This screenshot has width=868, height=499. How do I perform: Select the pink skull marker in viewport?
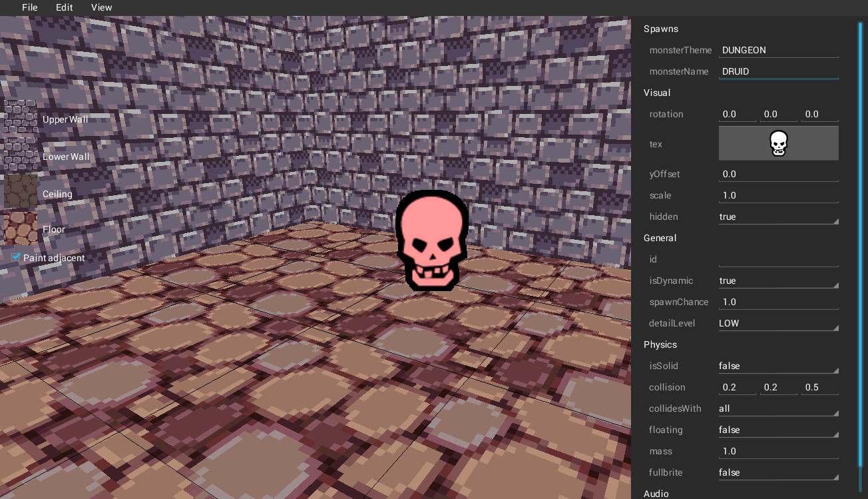pyautogui.click(x=432, y=241)
